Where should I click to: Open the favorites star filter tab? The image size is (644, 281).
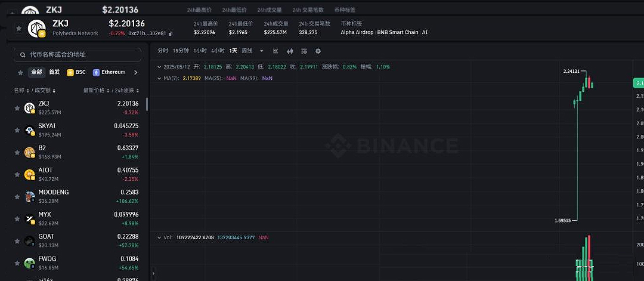pyautogui.click(x=20, y=72)
